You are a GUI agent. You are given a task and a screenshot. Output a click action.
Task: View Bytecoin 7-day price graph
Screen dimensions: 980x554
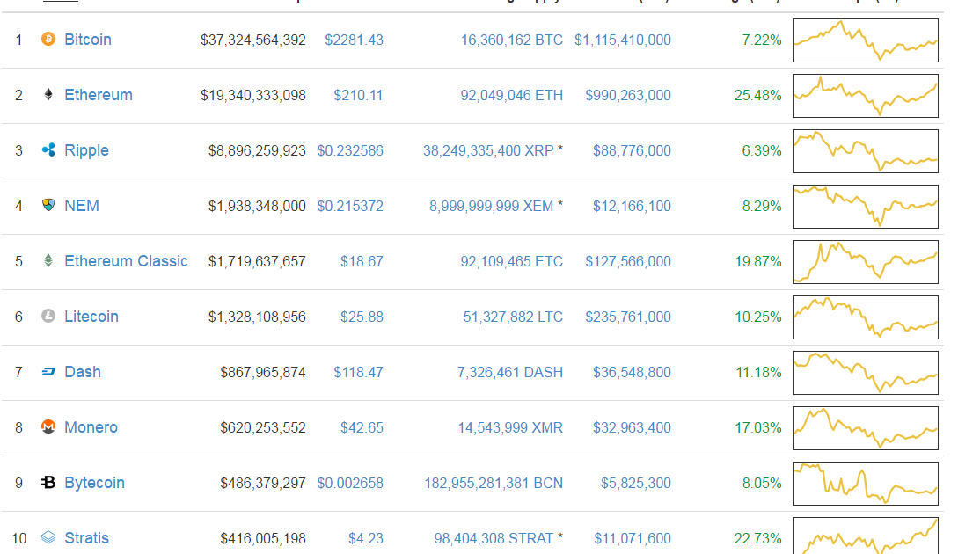pos(866,484)
